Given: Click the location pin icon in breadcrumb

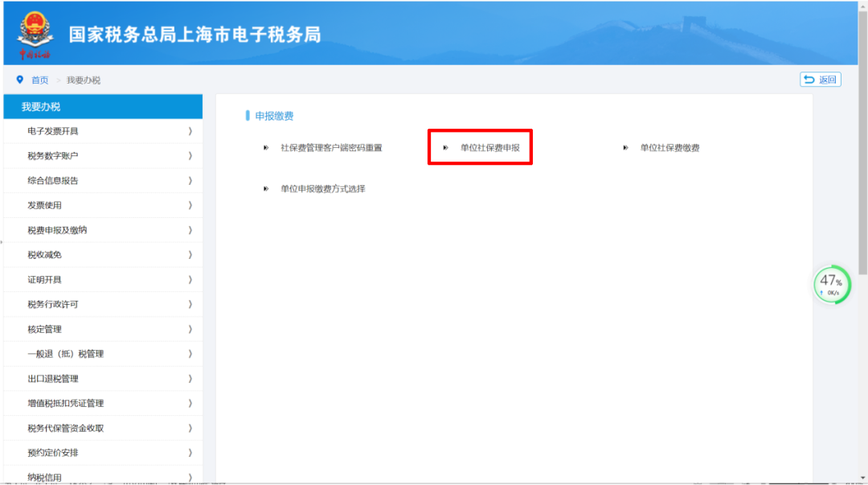Looking at the screenshot, I should (x=20, y=80).
